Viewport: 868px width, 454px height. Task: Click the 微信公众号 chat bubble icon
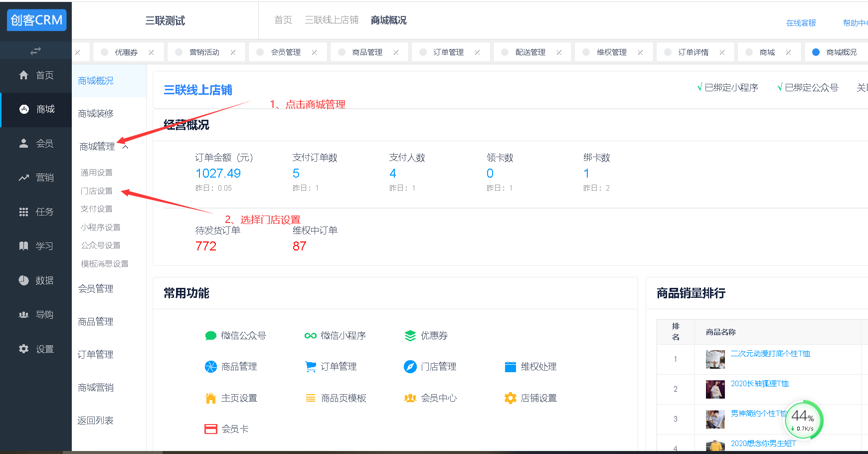211,336
